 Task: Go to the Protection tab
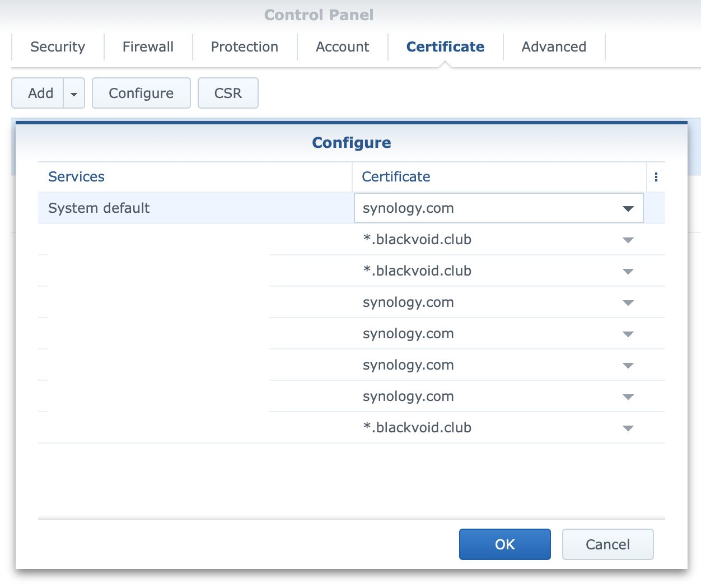coord(245,47)
